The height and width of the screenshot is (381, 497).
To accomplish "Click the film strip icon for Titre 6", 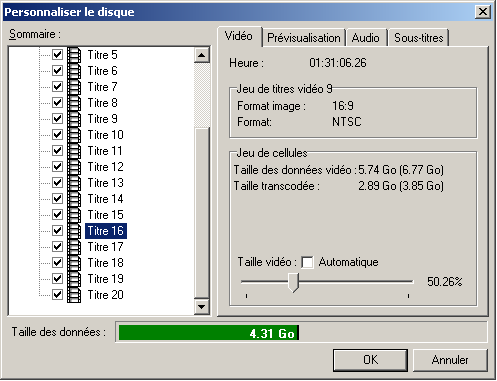I will point(74,71).
